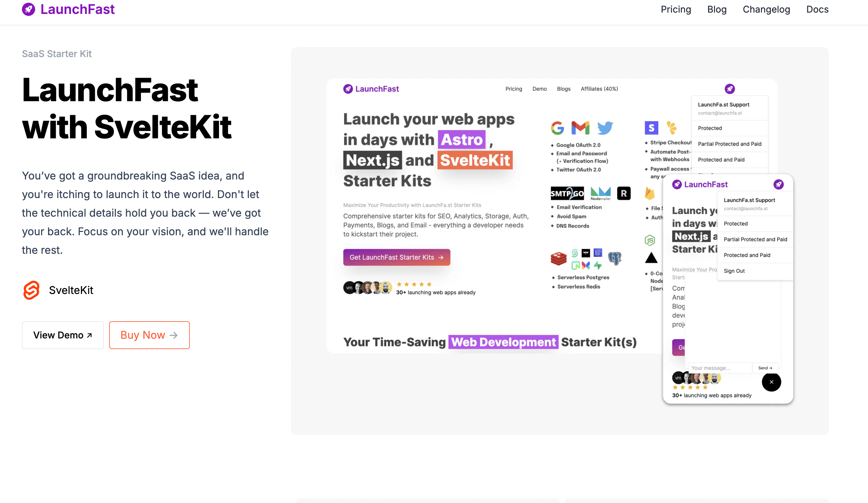Click the user avatars under the Get Starter Kits button
The height and width of the screenshot is (503, 868).
coord(368,288)
